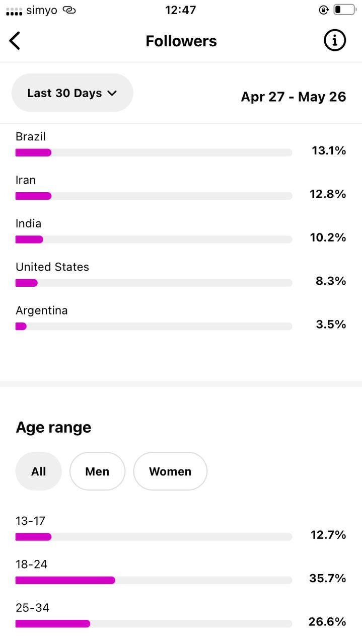
Task: Tap the back arrow icon
Action: click(x=15, y=41)
